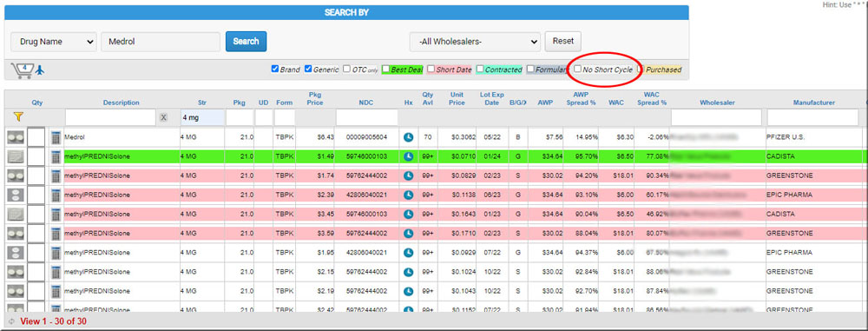The width and height of the screenshot is (868, 331).
Task: Open the All Wholesalers dropdown
Action: tap(475, 42)
